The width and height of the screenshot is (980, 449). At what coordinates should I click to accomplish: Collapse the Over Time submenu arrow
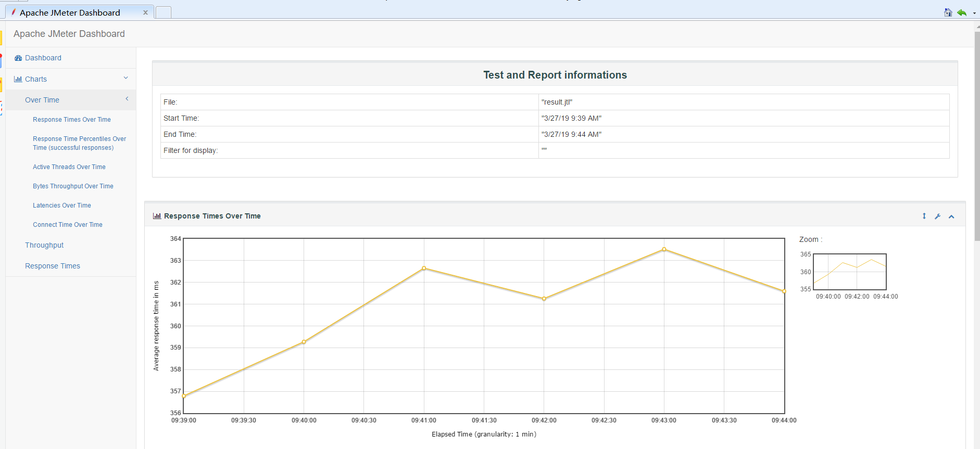click(127, 99)
